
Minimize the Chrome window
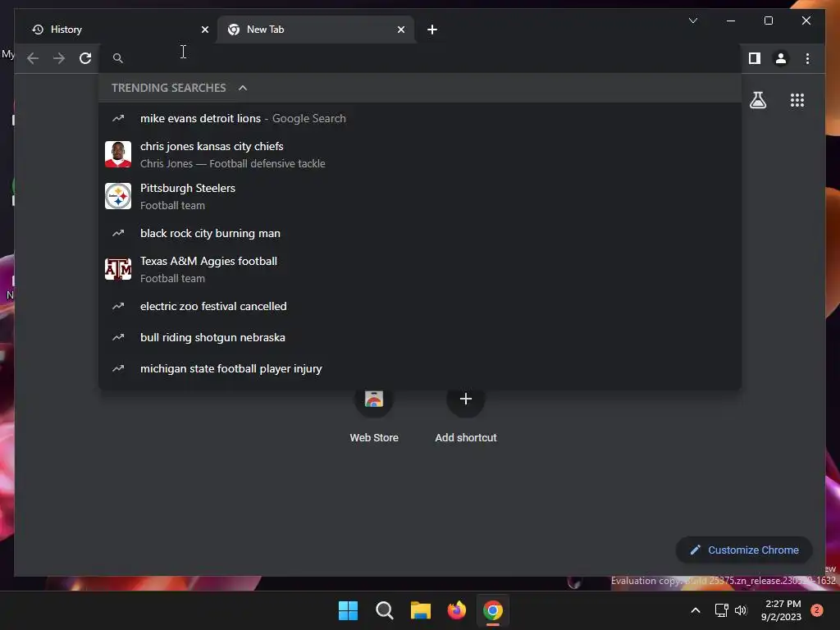coord(731,21)
